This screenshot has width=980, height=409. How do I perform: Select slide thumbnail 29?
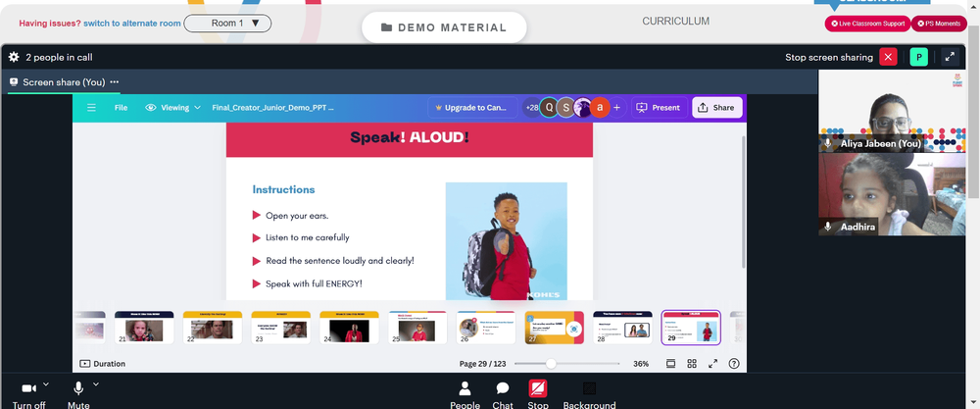click(x=691, y=328)
